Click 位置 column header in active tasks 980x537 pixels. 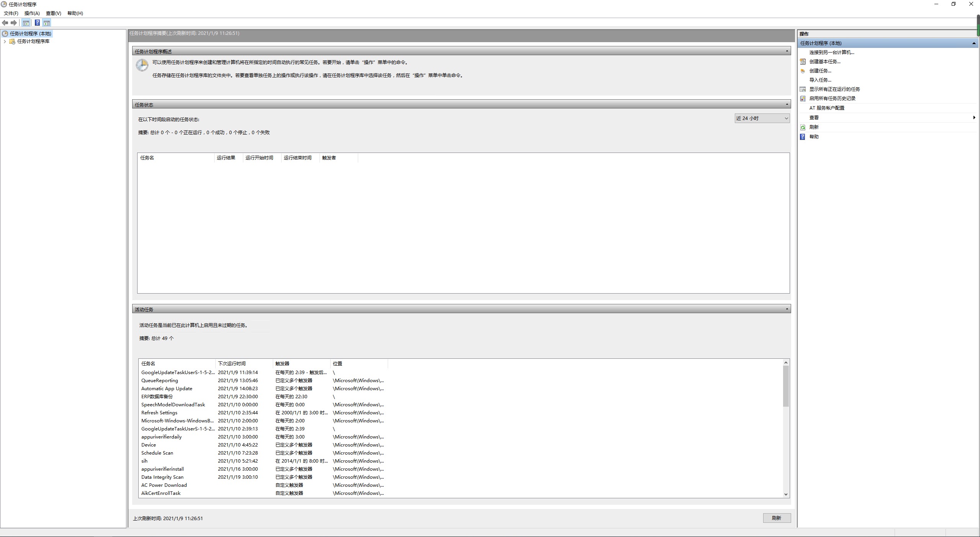(359, 364)
